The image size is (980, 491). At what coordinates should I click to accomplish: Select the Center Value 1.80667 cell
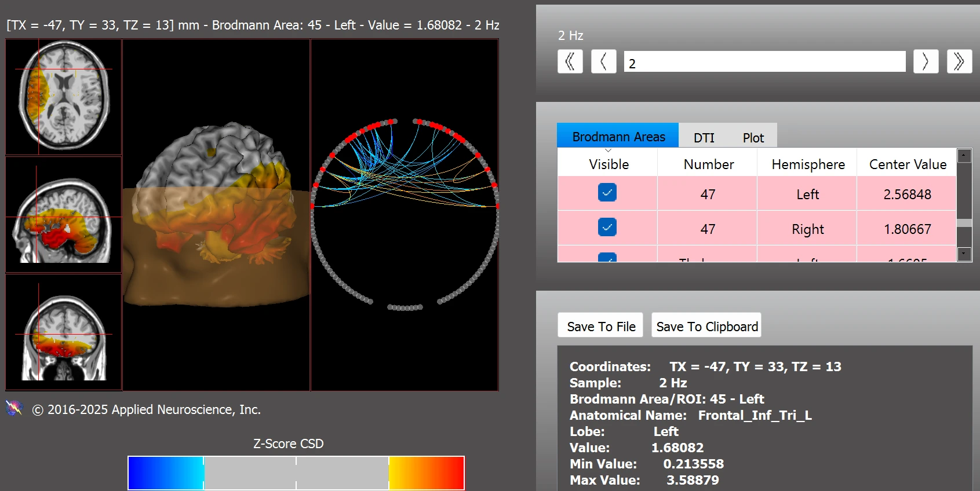907,229
